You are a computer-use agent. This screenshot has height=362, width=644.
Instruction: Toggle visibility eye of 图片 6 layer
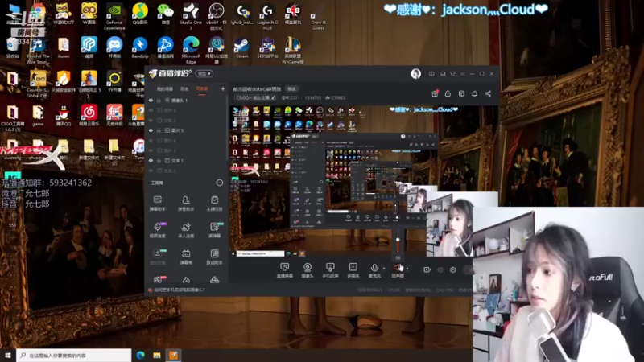pos(151,110)
